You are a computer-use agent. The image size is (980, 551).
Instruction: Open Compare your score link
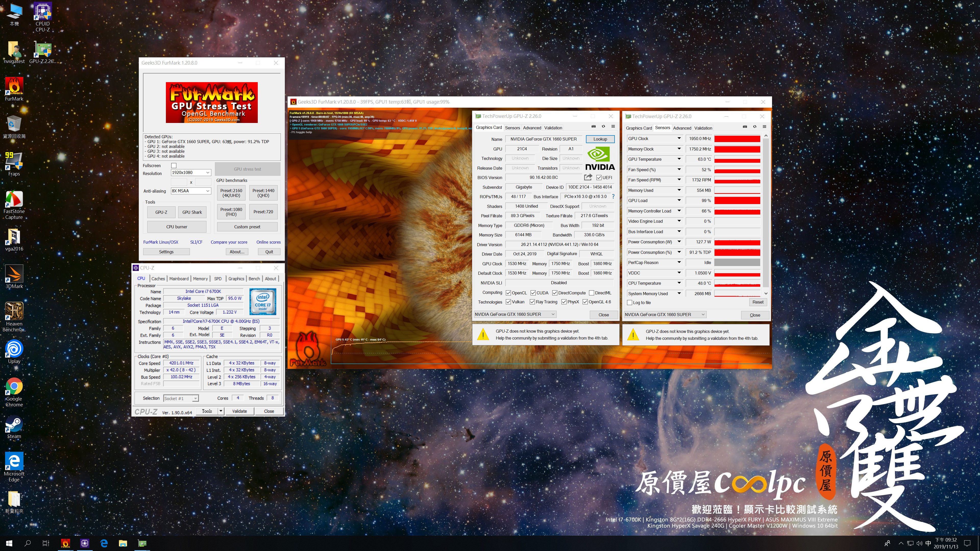(x=229, y=242)
